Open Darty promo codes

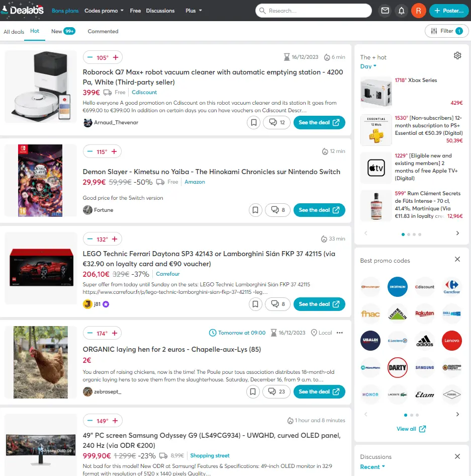pos(397,368)
